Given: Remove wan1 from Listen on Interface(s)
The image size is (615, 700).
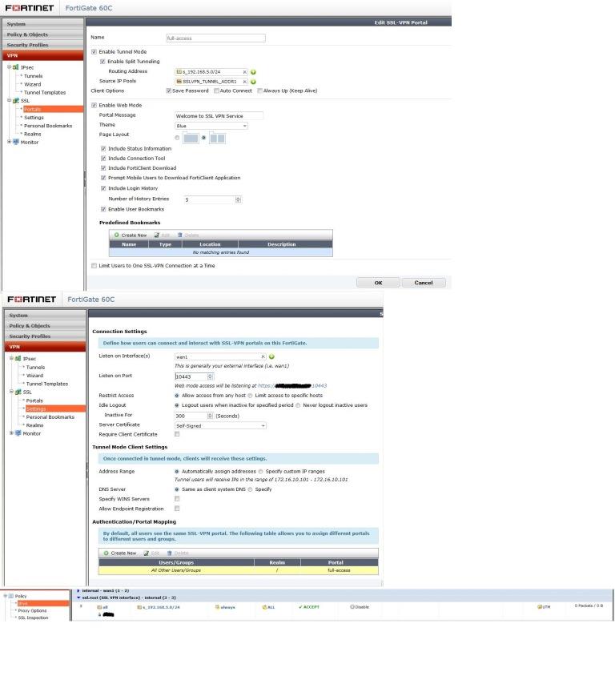Looking at the screenshot, I should pos(263,356).
